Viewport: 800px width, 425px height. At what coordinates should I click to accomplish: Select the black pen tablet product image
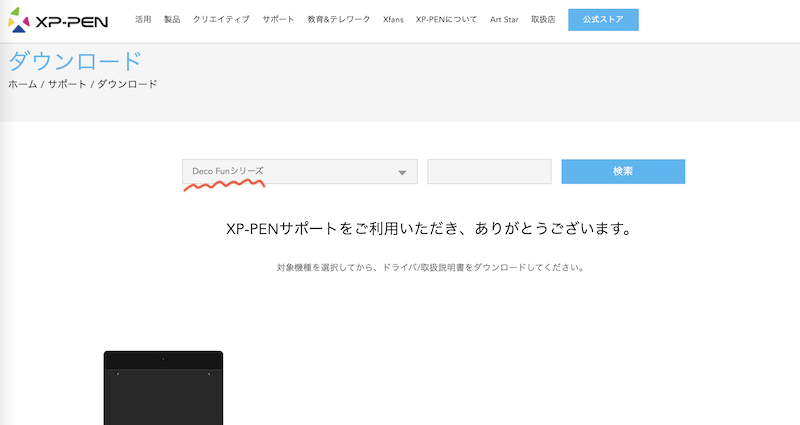click(163, 388)
